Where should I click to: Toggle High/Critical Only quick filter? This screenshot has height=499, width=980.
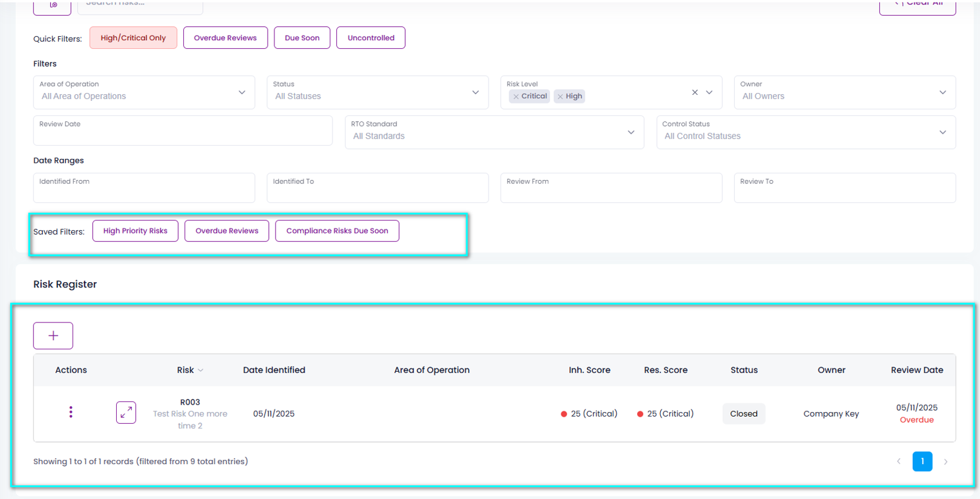[133, 38]
